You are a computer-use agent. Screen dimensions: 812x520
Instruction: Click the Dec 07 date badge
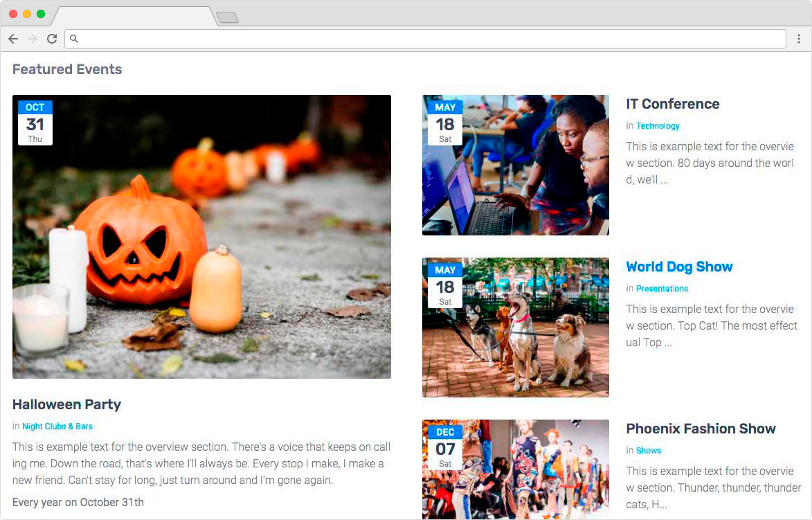[445, 447]
